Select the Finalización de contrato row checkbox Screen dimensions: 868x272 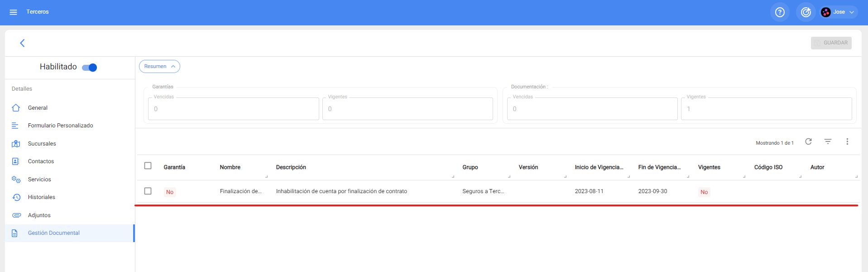(x=148, y=191)
